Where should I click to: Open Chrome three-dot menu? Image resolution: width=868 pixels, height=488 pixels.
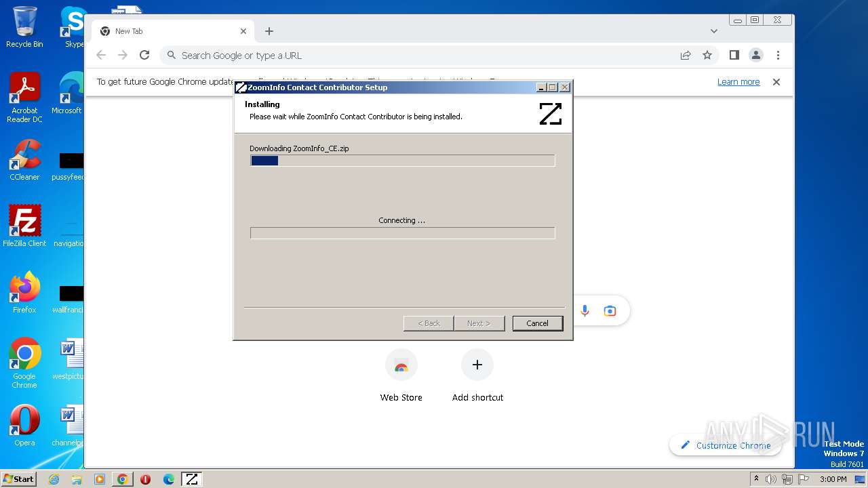pyautogui.click(x=778, y=56)
